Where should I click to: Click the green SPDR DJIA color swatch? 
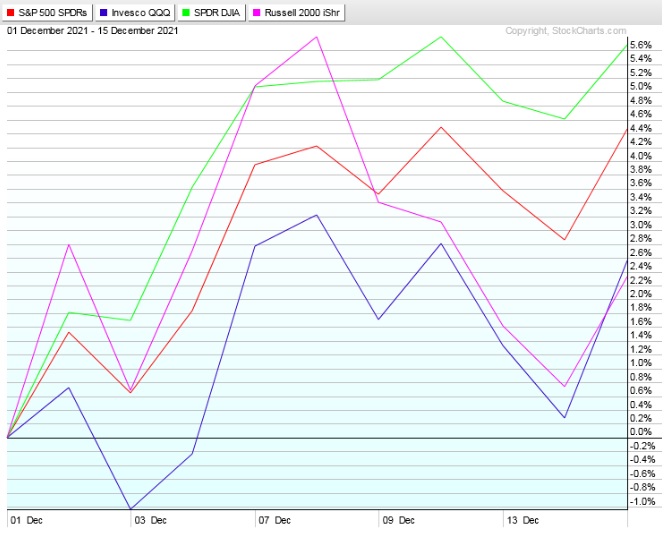coord(186,13)
